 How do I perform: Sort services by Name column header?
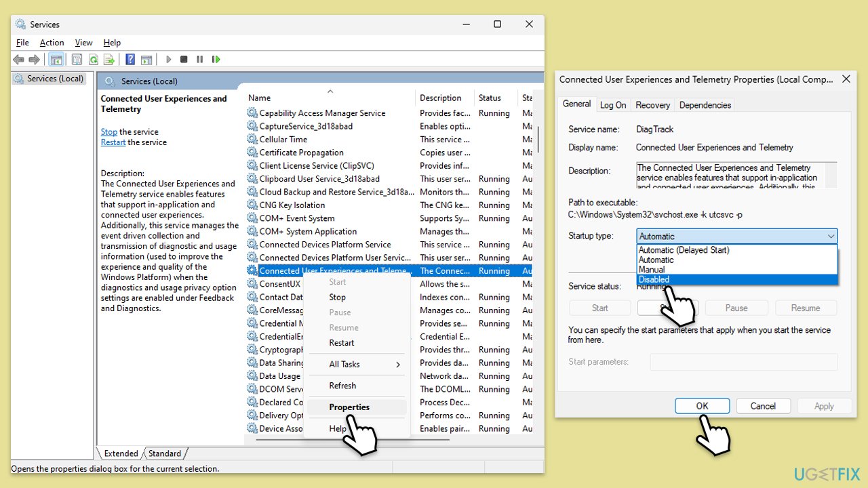point(330,98)
